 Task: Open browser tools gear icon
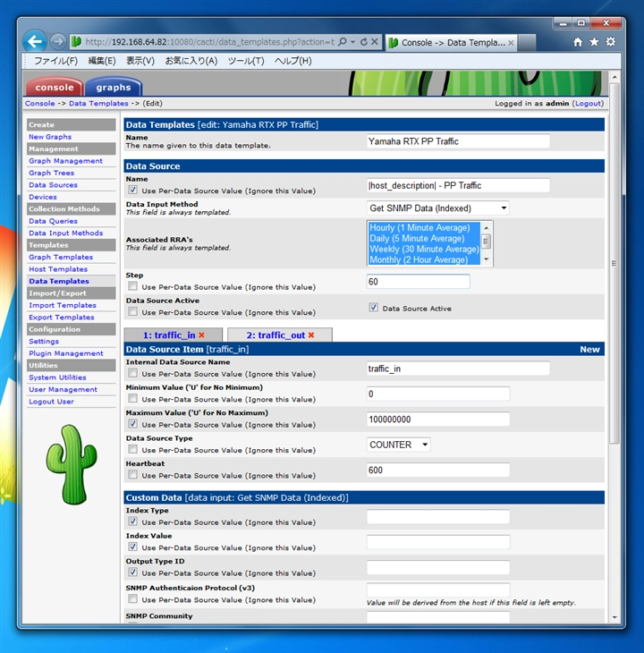coord(610,42)
